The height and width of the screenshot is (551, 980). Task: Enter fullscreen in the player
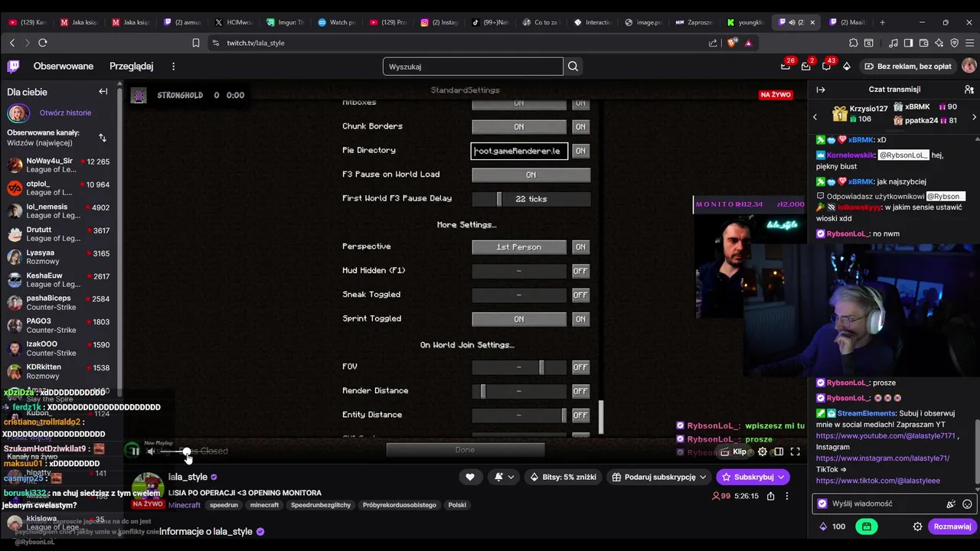pos(795,452)
